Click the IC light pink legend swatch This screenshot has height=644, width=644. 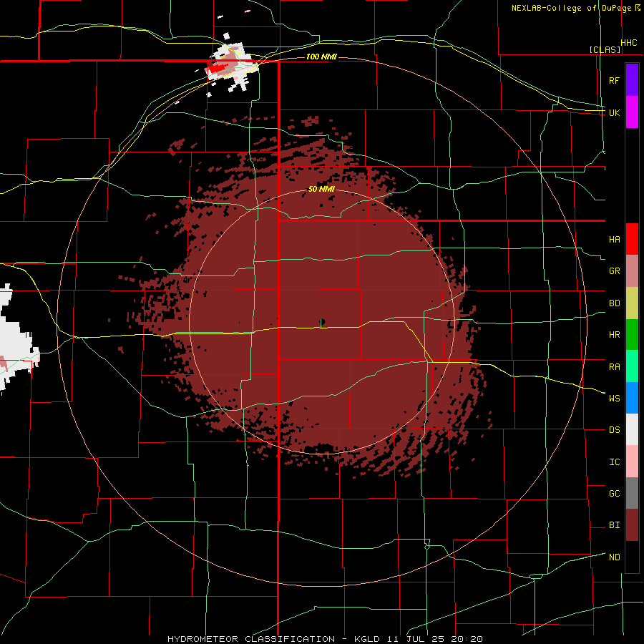pyautogui.click(x=632, y=462)
